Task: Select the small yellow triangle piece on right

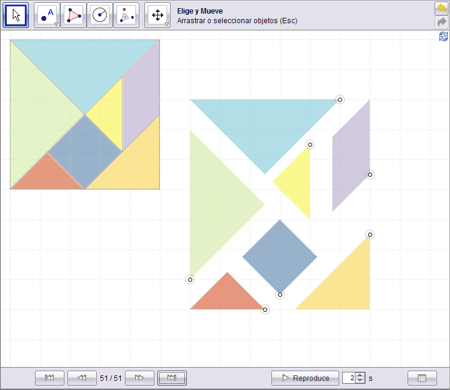Action: (298, 182)
